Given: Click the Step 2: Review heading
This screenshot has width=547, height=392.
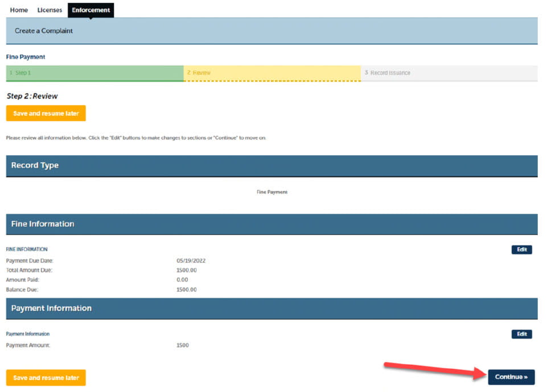Looking at the screenshot, I should click(x=32, y=96).
